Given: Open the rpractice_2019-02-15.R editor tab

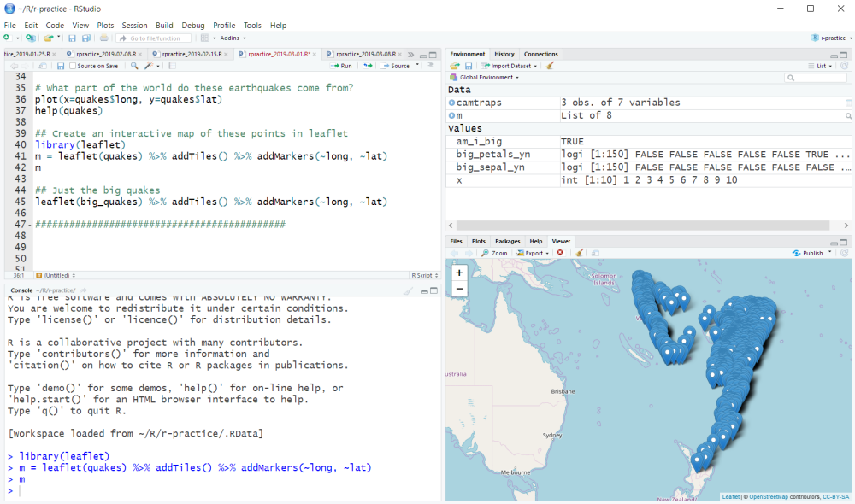Looking at the screenshot, I should click(192, 54).
